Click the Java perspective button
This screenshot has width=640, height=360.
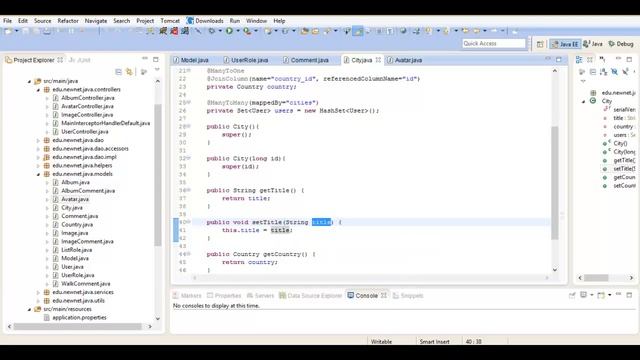click(593, 44)
